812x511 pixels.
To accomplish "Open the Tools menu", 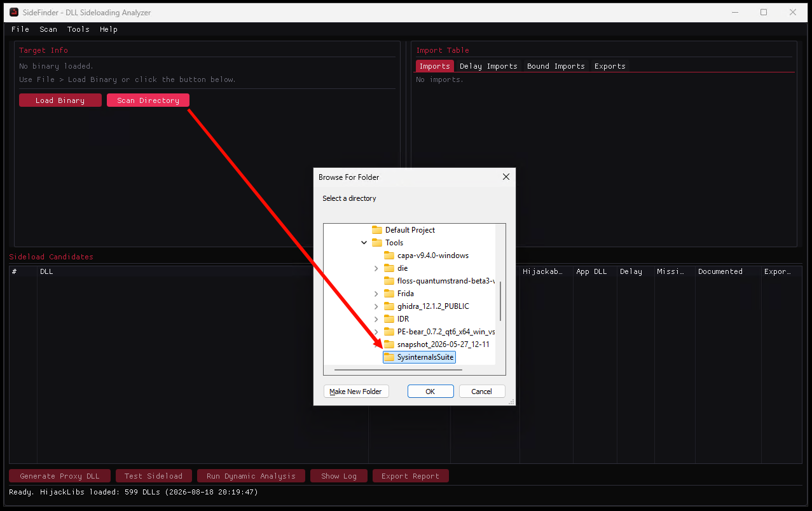I will (78, 29).
